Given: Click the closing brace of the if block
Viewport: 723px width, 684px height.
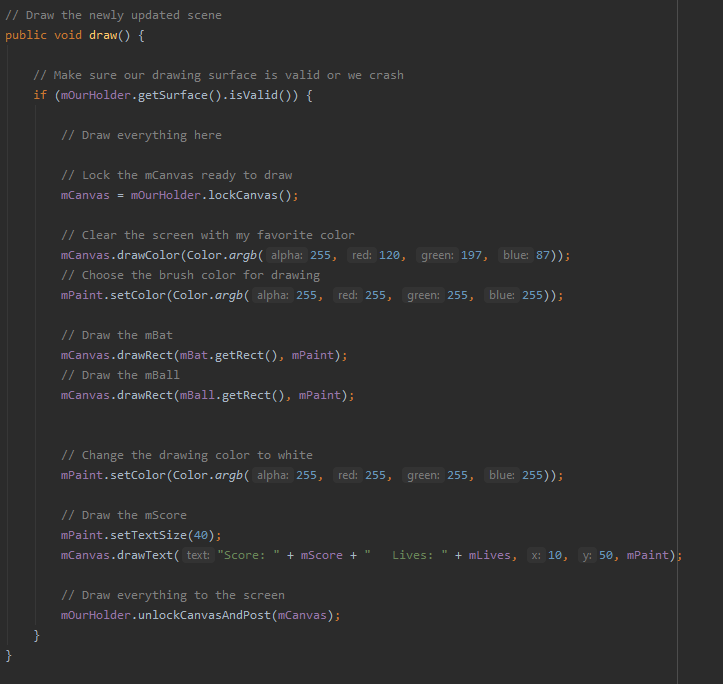Looking at the screenshot, I should (x=36, y=635).
